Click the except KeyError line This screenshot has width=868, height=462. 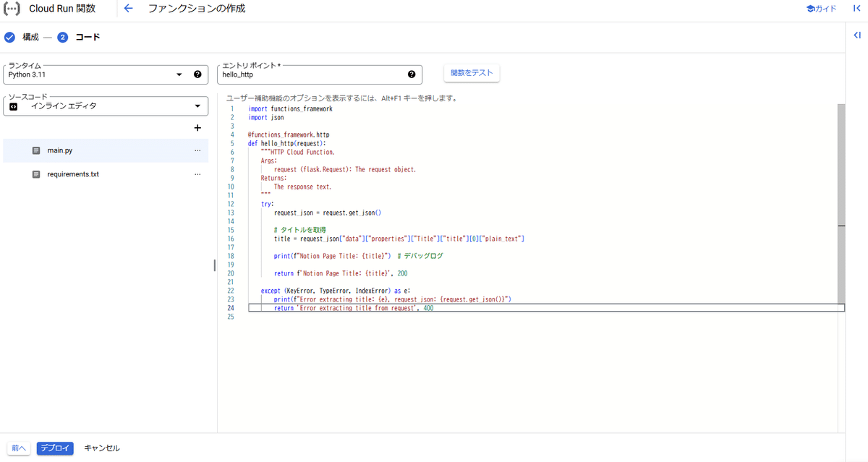[x=336, y=291]
